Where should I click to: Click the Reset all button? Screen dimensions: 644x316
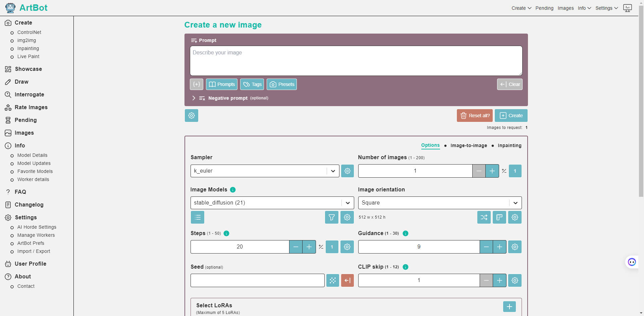[x=475, y=116]
